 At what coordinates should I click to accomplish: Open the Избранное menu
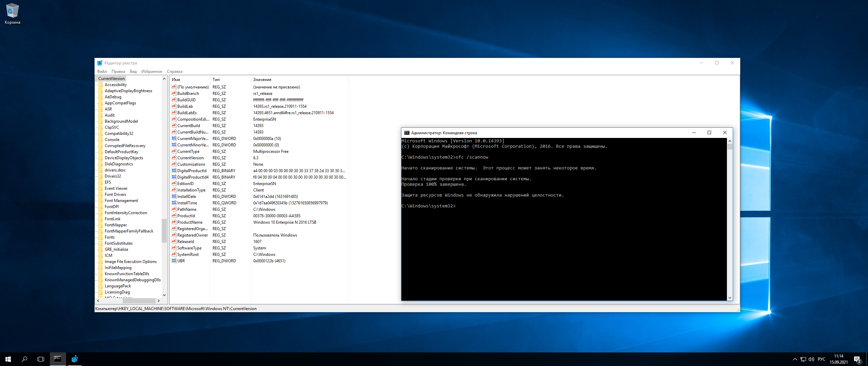click(x=152, y=72)
